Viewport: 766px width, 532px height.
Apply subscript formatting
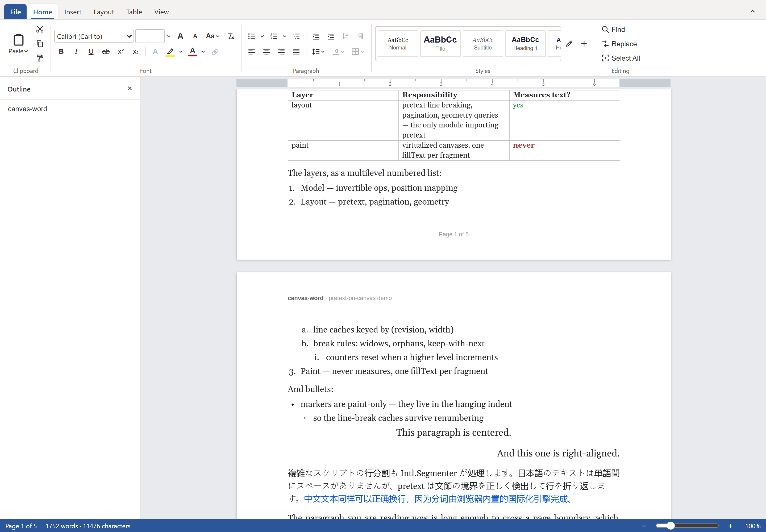[x=136, y=51]
